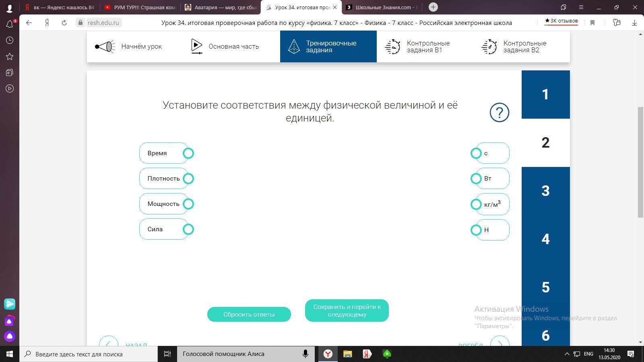This screenshot has width=644, height=362.
Task: Go forward with the ВПЕРЁД arrow
Action: 500,343
